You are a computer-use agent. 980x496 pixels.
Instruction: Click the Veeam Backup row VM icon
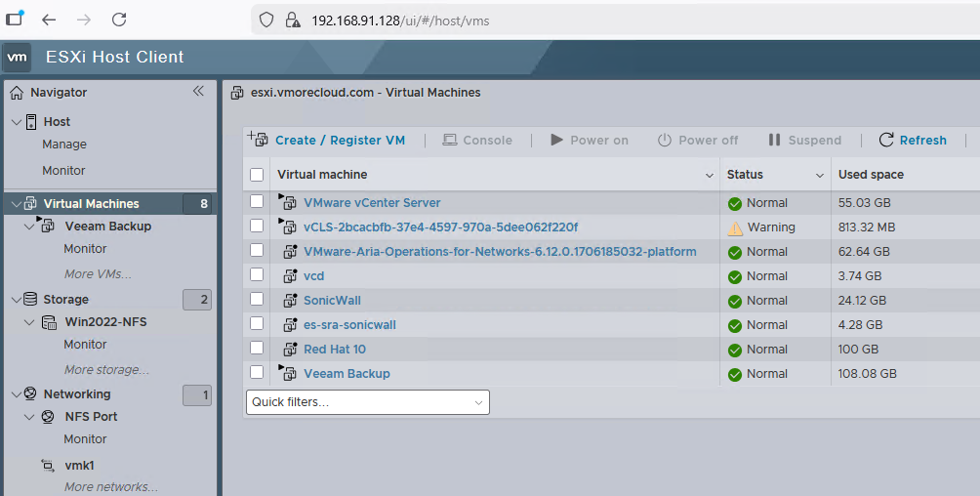288,373
